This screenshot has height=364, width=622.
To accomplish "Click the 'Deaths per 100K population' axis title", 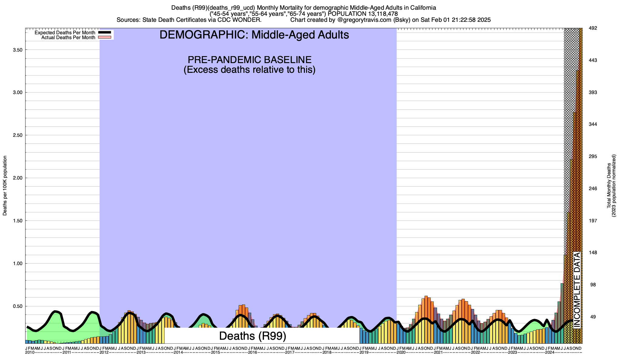I will (5, 186).
